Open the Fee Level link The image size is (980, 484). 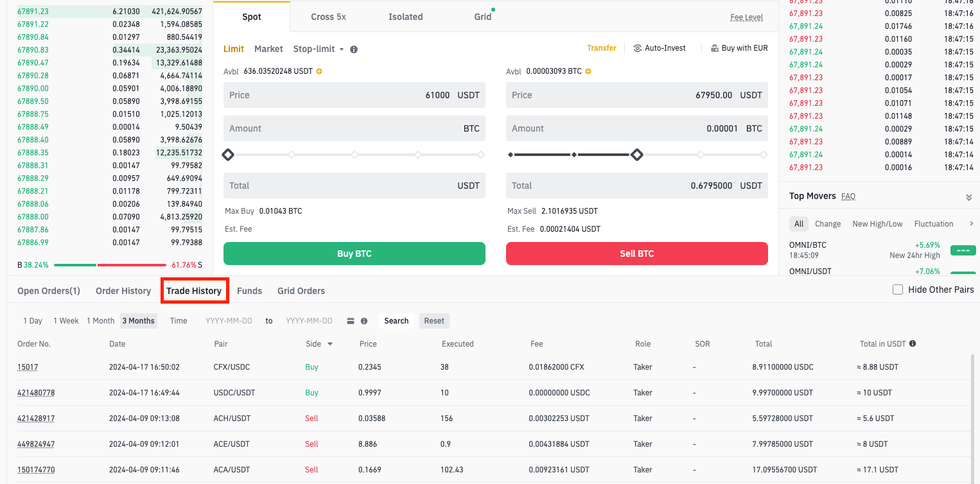(x=746, y=17)
